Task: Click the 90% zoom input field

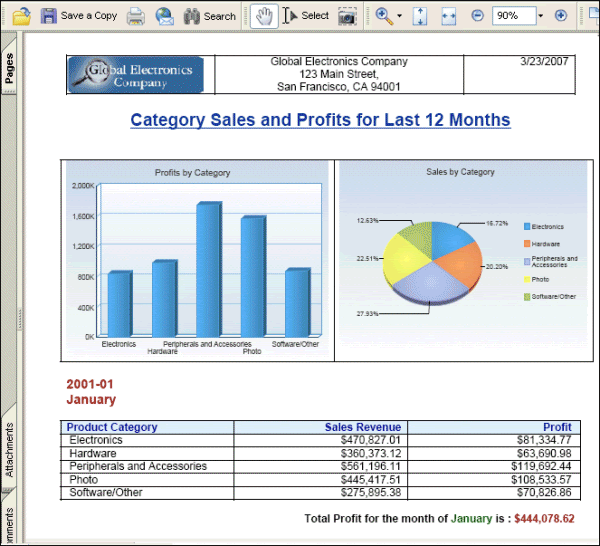Action: click(514, 16)
